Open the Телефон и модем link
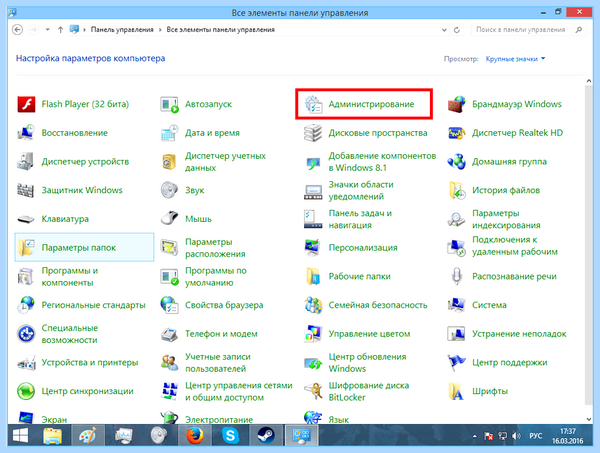The image size is (600, 453). tap(221, 334)
